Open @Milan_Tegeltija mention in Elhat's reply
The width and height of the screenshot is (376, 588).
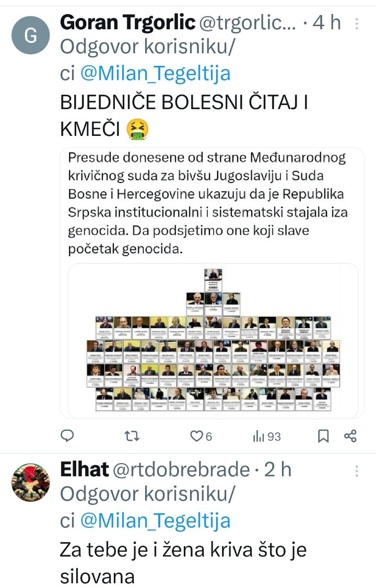click(156, 521)
